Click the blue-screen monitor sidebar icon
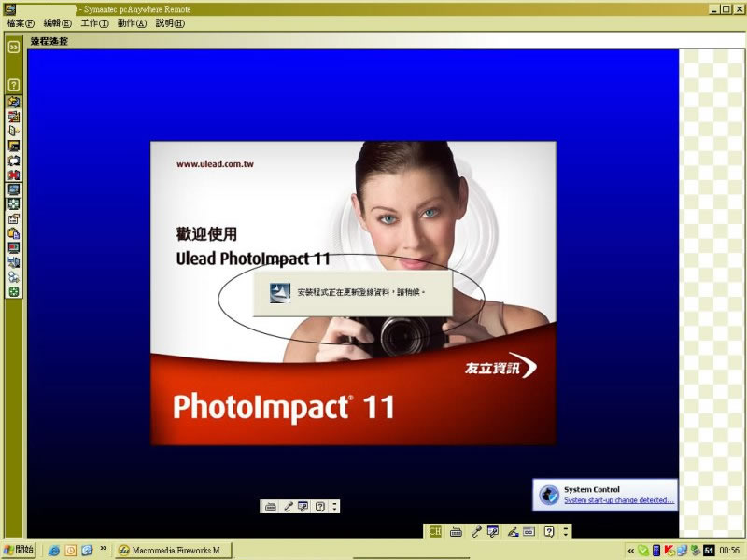 click(x=14, y=189)
